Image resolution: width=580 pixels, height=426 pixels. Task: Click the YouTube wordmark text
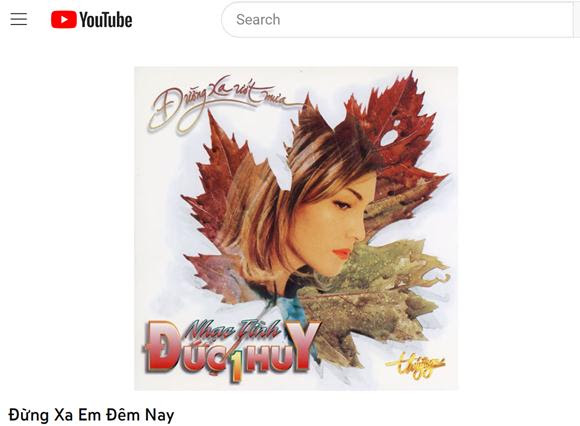click(106, 20)
